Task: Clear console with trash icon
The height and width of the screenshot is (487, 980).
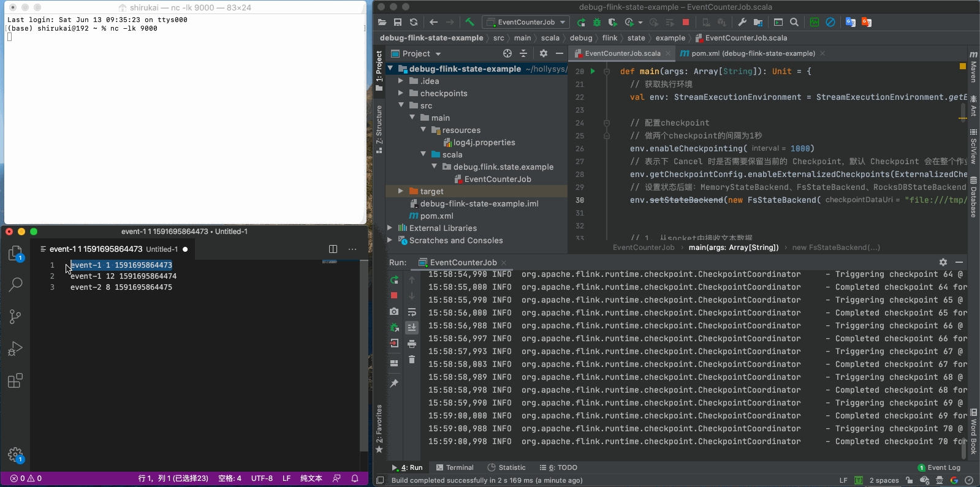Action: 412,360
